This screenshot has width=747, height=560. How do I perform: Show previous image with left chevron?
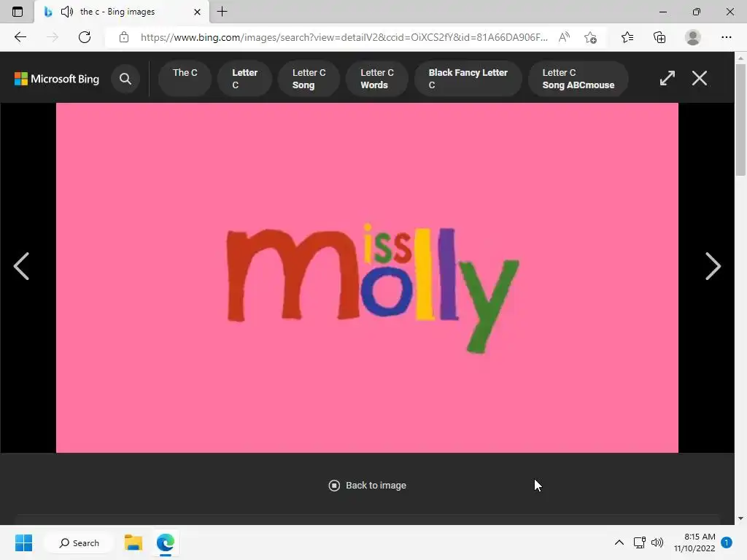[21, 266]
